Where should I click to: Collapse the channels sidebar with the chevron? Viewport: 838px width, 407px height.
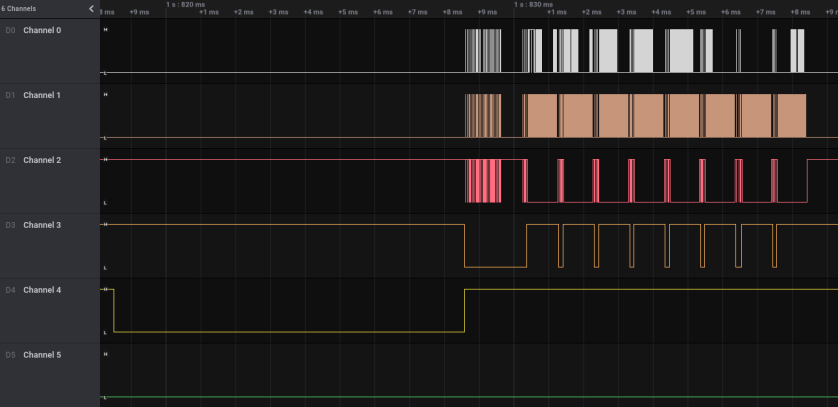click(91, 8)
